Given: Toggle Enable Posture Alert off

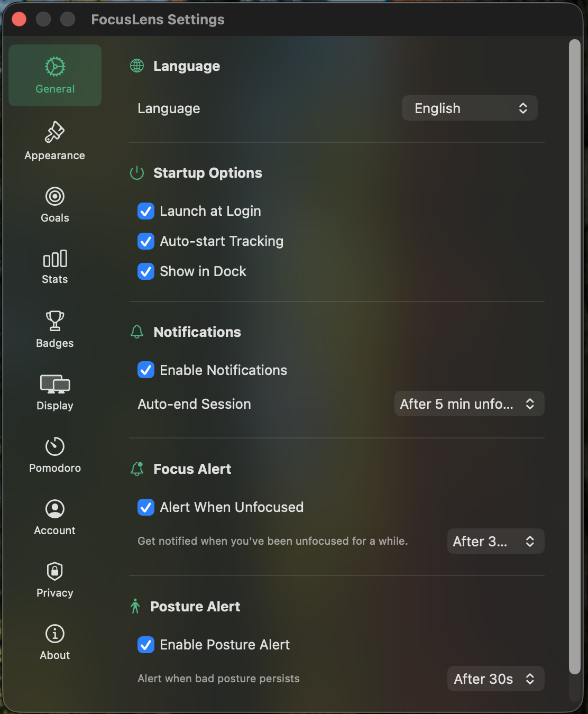Looking at the screenshot, I should coord(146,645).
